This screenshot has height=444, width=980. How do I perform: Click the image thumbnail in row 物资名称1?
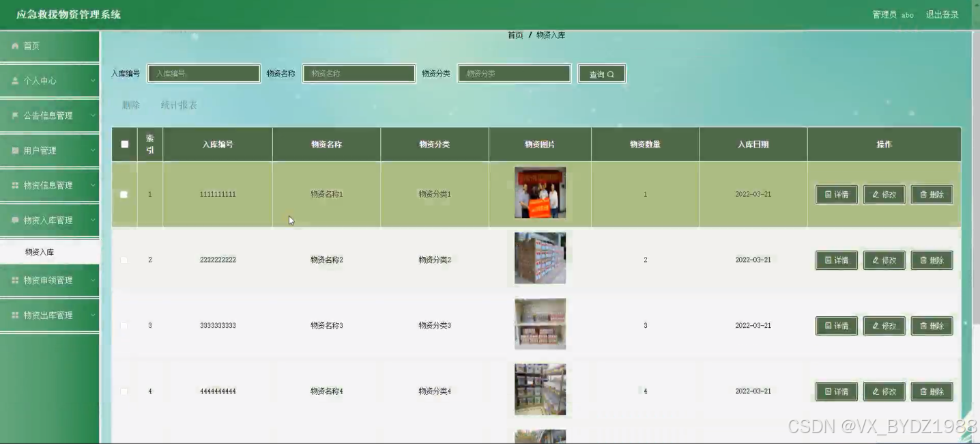click(x=540, y=193)
